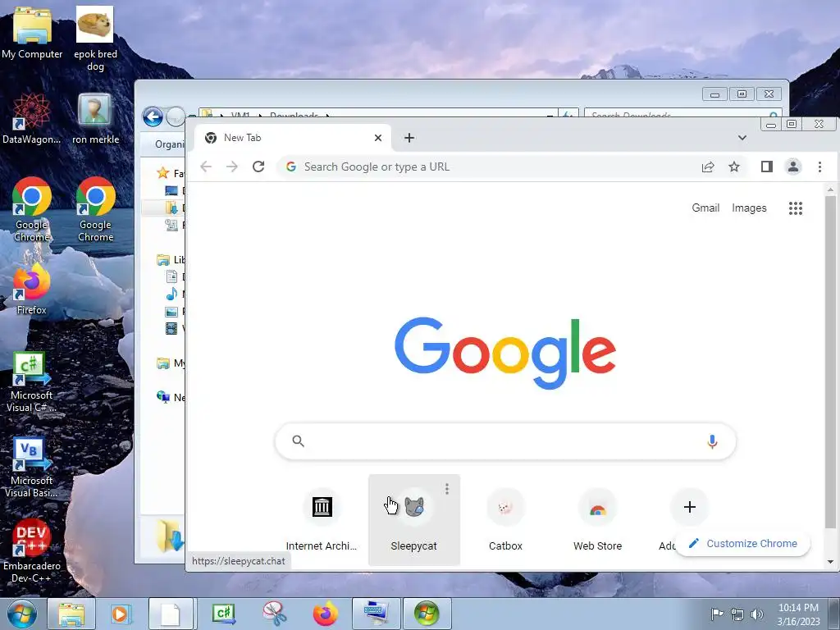This screenshot has width=840, height=630.
Task: Open Sleepycat shortcut more actions
Action: 447,489
